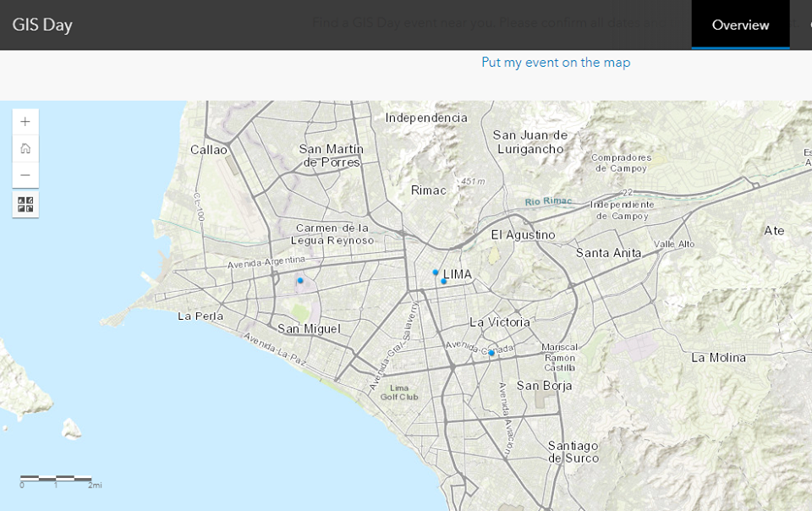Click the Santa Anita label on map
Viewport: 812px width, 511px height.
(608, 253)
